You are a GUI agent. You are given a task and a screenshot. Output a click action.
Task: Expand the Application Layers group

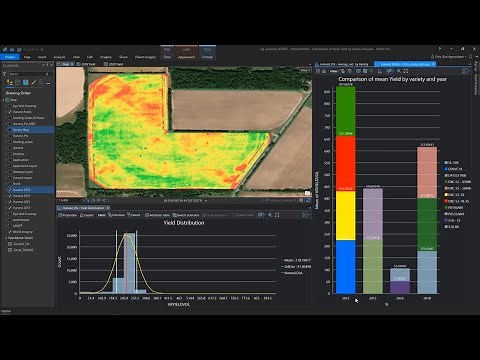6,166
